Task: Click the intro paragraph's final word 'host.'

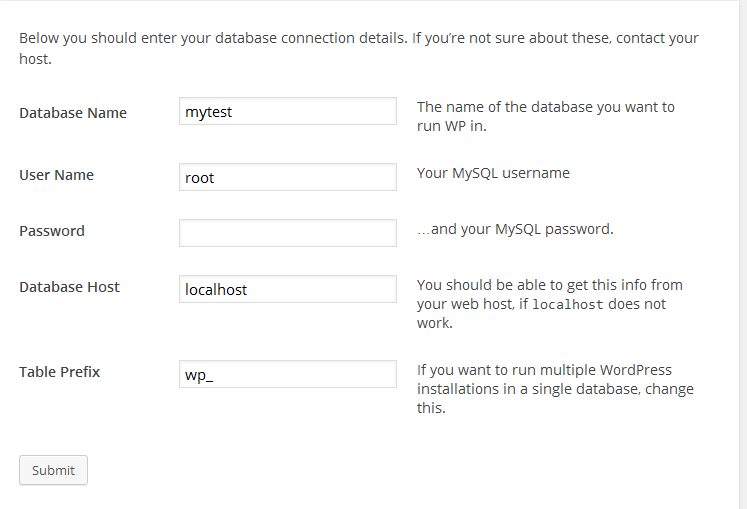Action: (x=35, y=59)
